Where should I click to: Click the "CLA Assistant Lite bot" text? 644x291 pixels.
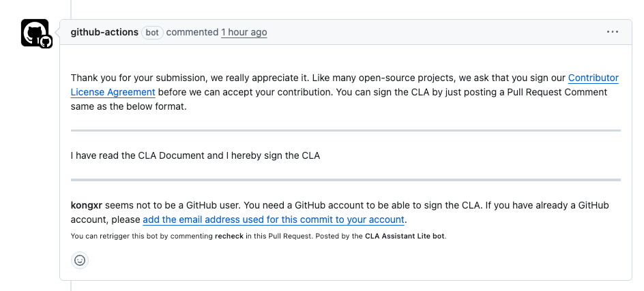point(405,236)
